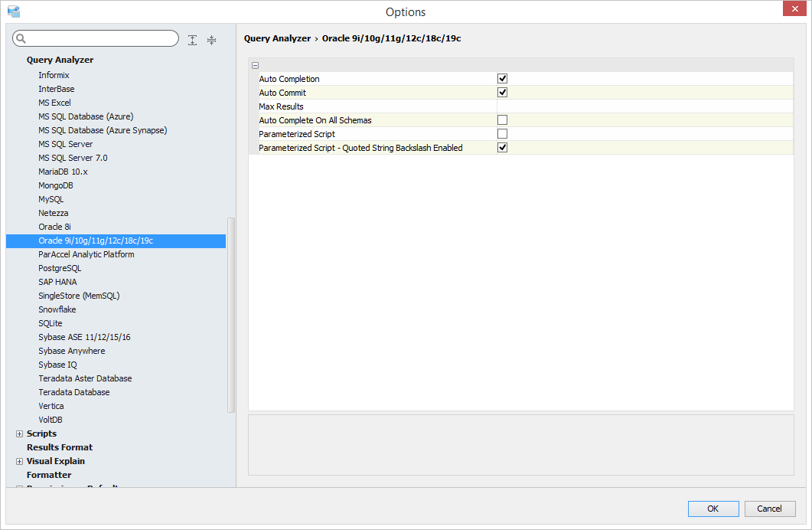Click the collapse all tree icon
This screenshot has height=530, width=812.
212,40
